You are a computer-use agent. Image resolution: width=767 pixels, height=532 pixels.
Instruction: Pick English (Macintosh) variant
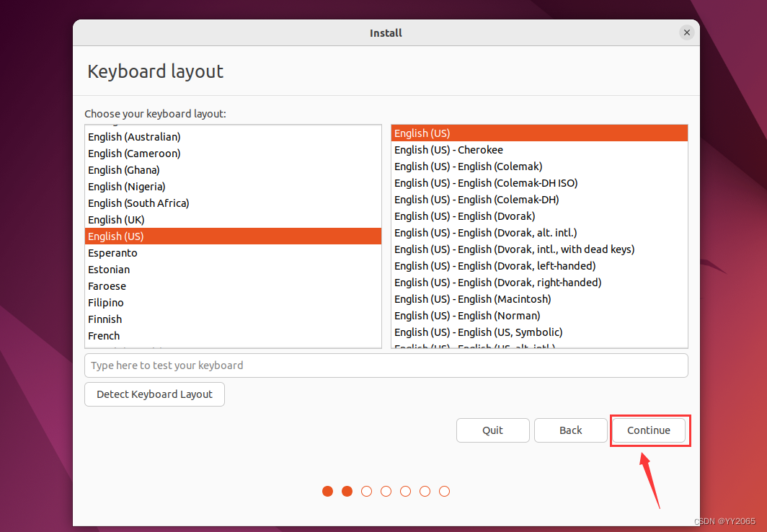point(539,300)
